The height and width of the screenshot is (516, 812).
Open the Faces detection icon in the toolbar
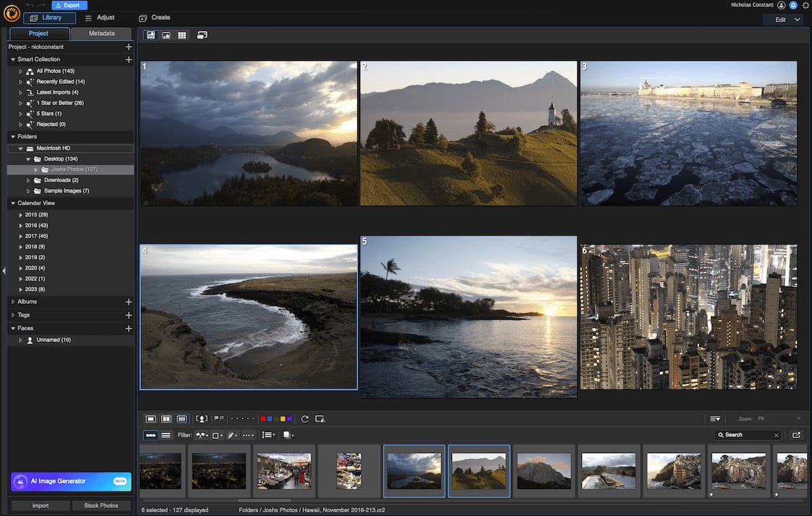click(202, 418)
